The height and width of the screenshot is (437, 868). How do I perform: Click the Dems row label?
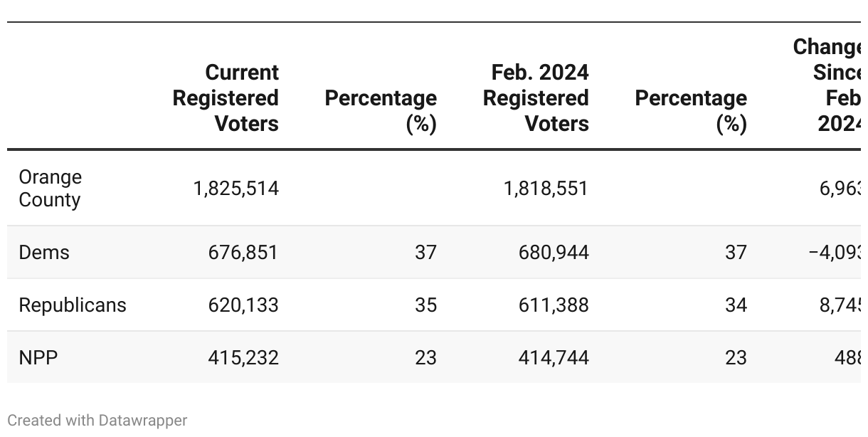click(x=44, y=253)
